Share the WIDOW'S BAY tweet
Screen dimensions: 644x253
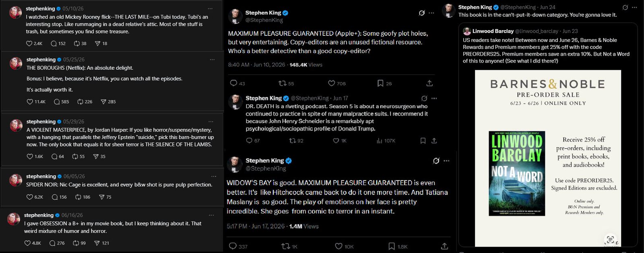coord(444,246)
